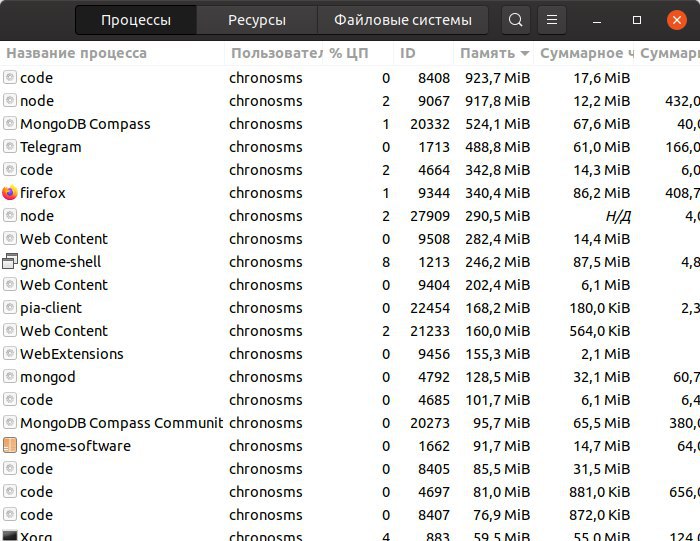Viewport: 700px width, 541px height.
Task: Sort by % ЦП column
Action: point(358,53)
